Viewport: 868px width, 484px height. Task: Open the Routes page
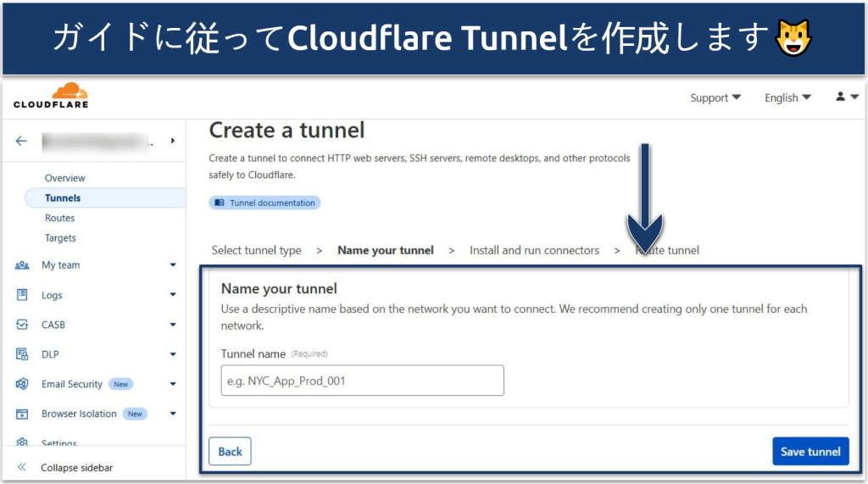click(x=60, y=218)
